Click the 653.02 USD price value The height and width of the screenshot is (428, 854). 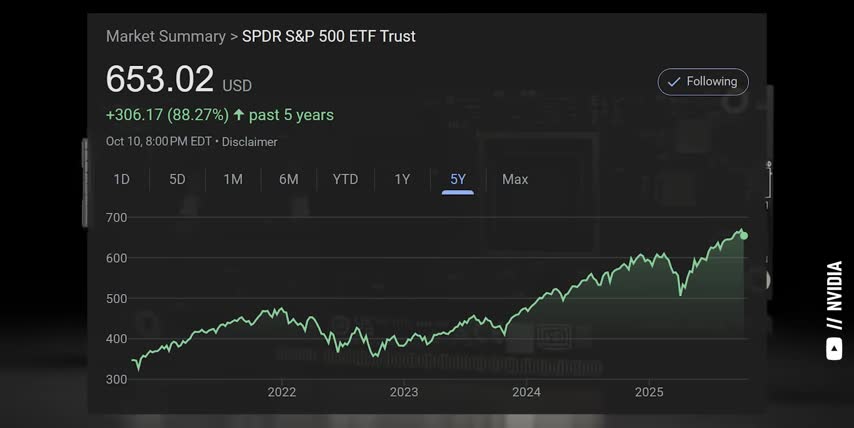(160, 79)
